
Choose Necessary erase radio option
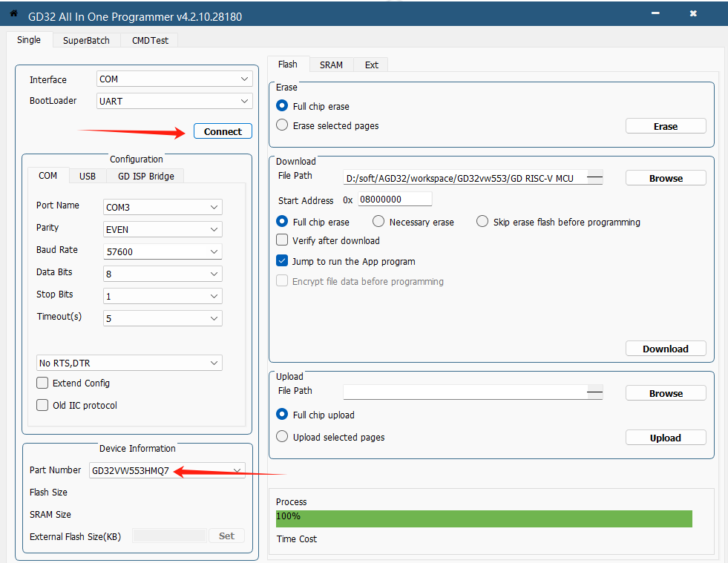pos(378,222)
